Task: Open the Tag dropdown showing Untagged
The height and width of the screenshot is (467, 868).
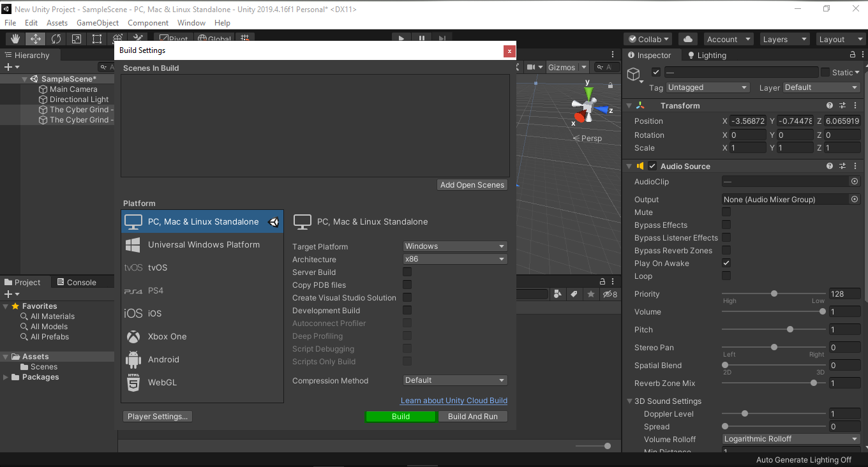Action: tap(708, 87)
